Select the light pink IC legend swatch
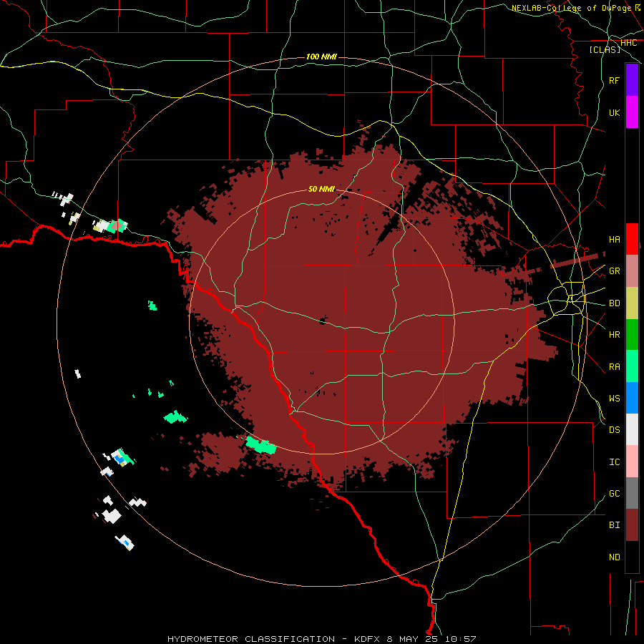 point(632,462)
